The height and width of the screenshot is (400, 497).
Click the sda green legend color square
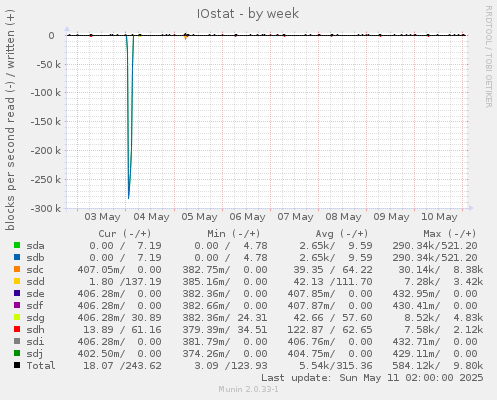coord(17,245)
